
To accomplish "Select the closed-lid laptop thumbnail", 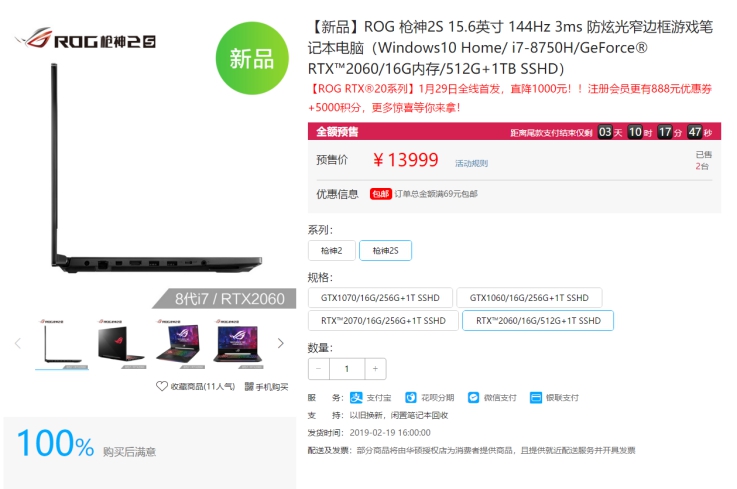I will pyautogui.click(x=121, y=344).
